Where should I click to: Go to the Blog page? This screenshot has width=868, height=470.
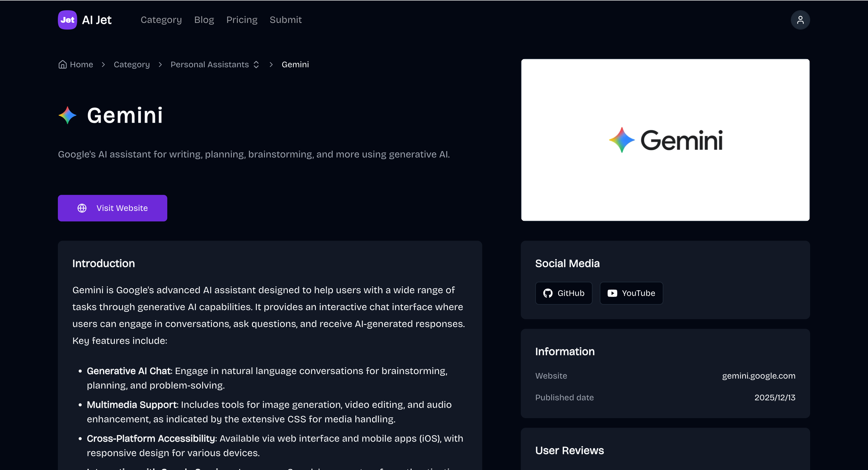[x=204, y=20]
